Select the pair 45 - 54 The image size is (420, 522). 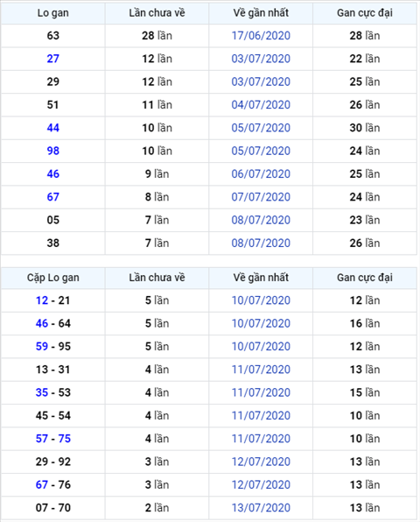coord(52,416)
